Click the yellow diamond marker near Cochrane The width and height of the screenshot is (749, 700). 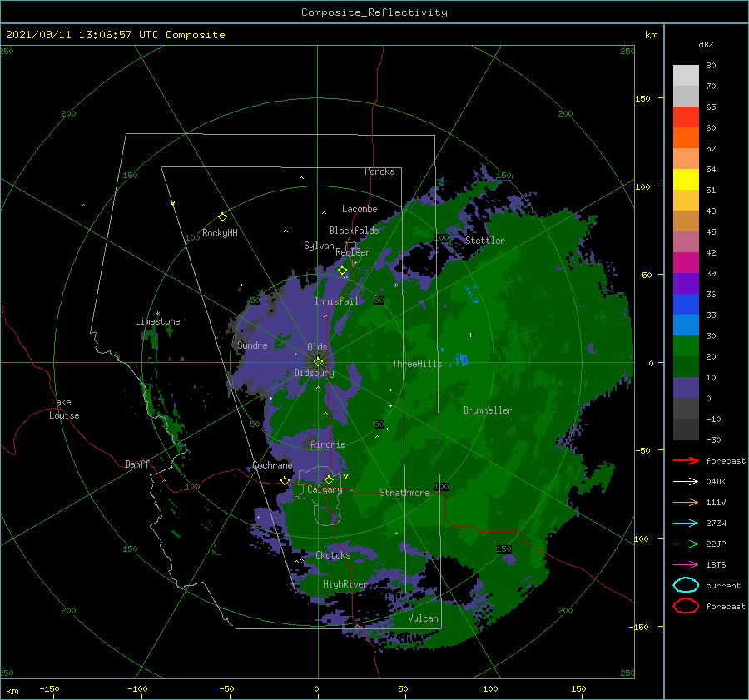click(x=285, y=480)
